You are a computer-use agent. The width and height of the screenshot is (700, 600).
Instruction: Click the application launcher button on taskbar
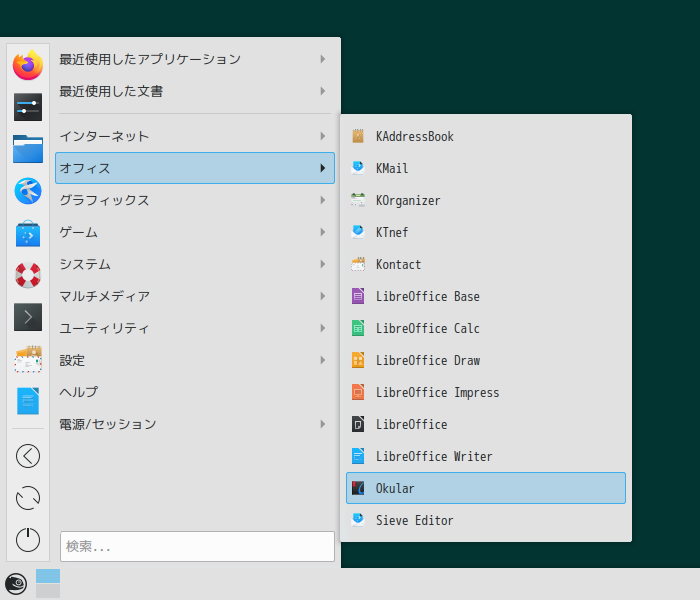pos(16,584)
